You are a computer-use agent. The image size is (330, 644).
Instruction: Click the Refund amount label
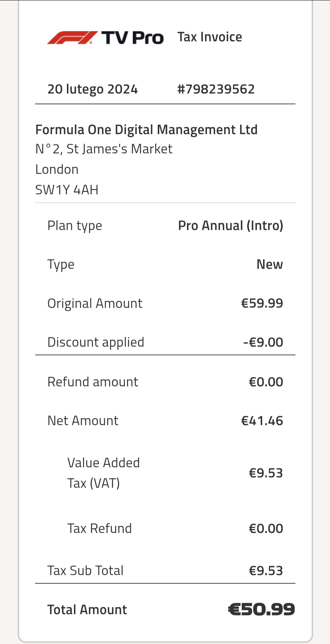[93, 382]
